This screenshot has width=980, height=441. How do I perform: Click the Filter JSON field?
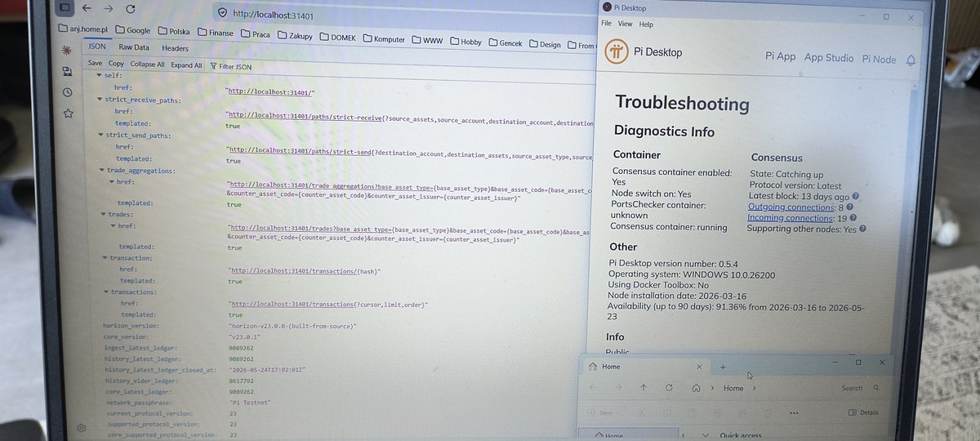click(x=231, y=67)
